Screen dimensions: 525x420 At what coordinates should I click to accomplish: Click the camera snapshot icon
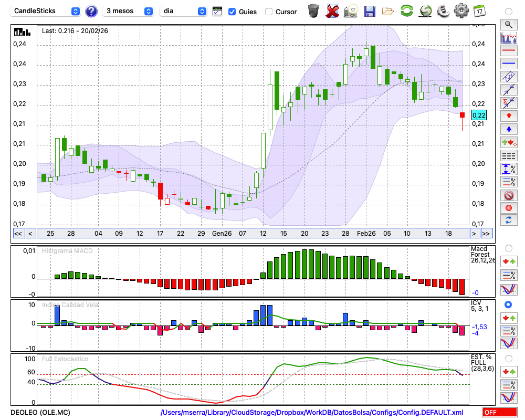[x=351, y=11]
